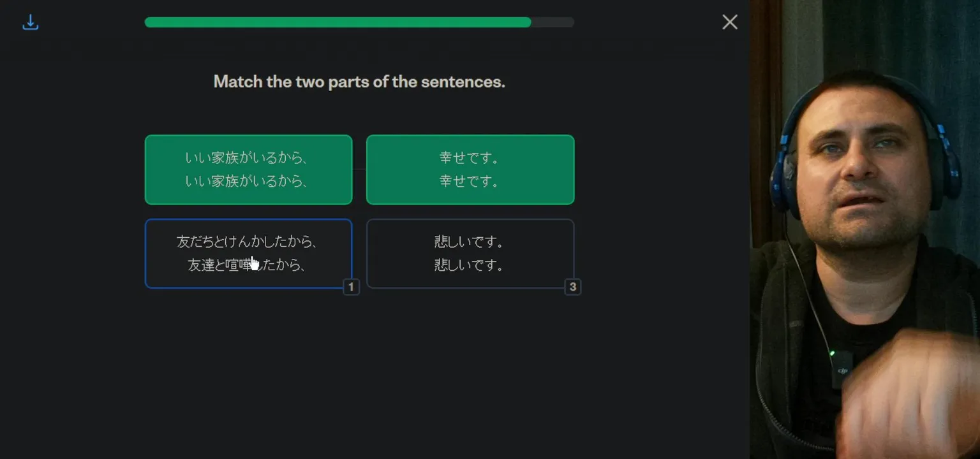Click the second いい家族がいるから text line
The image size is (980, 459).
point(248,182)
